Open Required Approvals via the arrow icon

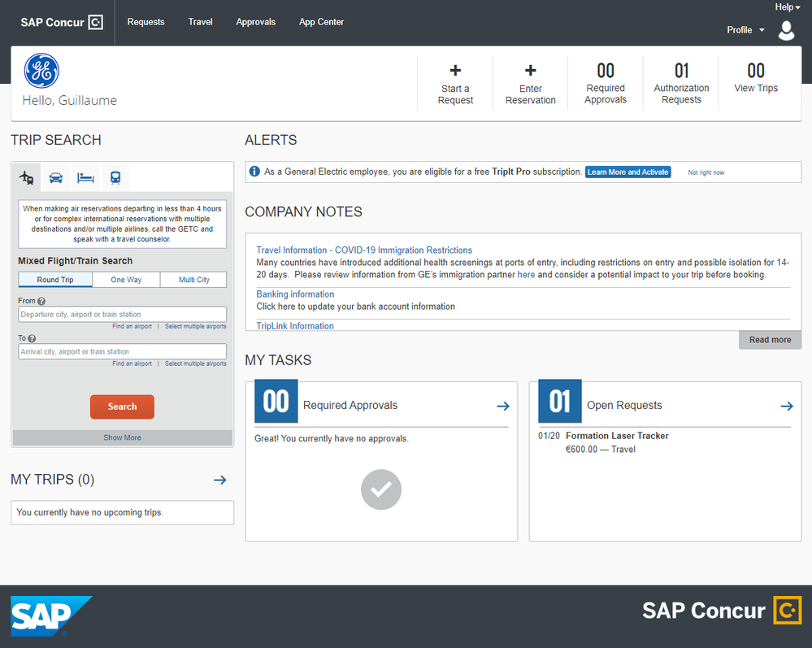click(503, 406)
